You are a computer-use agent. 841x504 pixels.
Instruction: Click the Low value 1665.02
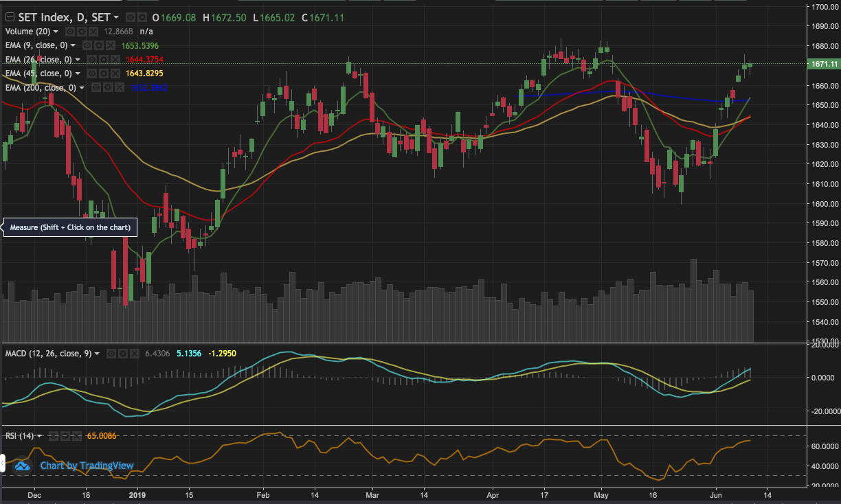[x=277, y=17]
